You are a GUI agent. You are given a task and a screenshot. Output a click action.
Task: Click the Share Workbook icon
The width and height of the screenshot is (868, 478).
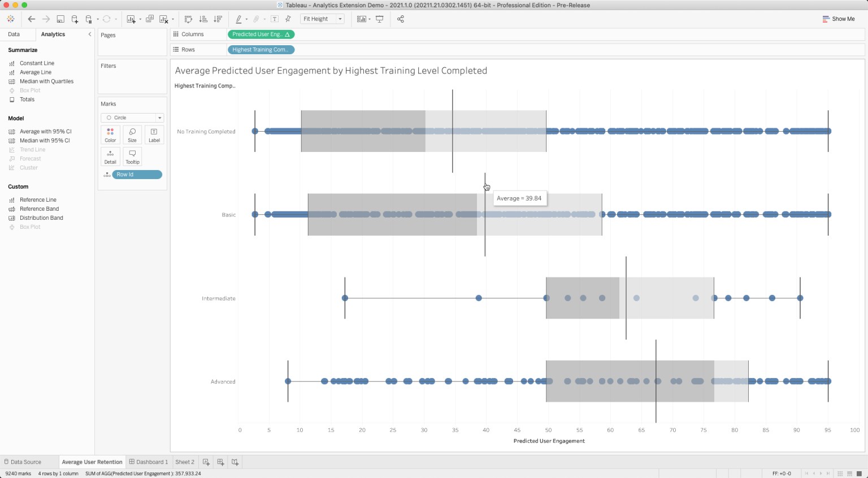click(400, 19)
